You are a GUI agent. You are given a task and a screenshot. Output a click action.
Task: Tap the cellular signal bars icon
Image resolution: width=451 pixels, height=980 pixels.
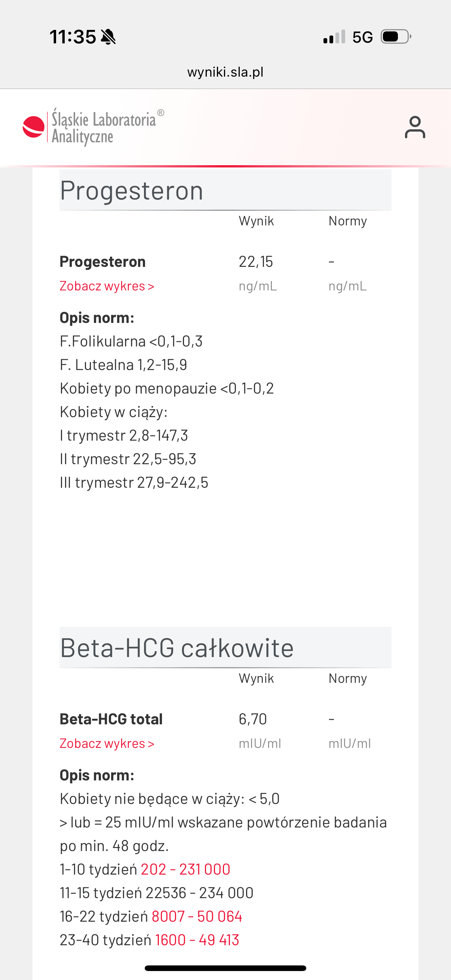click(x=334, y=37)
